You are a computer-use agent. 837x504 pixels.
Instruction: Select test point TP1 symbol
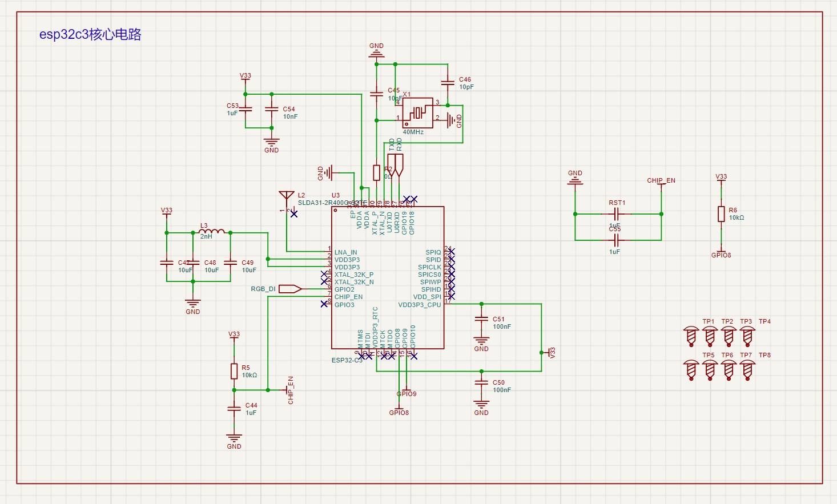coord(691,336)
